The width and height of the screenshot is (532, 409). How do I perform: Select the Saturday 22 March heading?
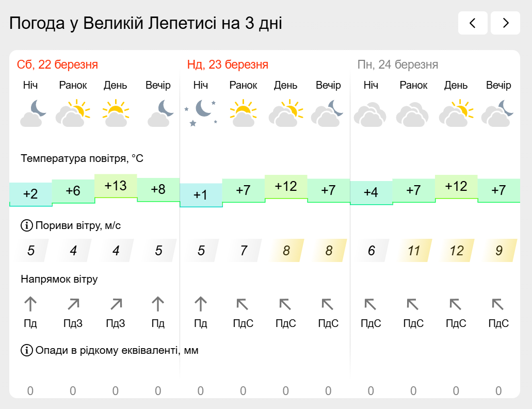[x=57, y=64]
